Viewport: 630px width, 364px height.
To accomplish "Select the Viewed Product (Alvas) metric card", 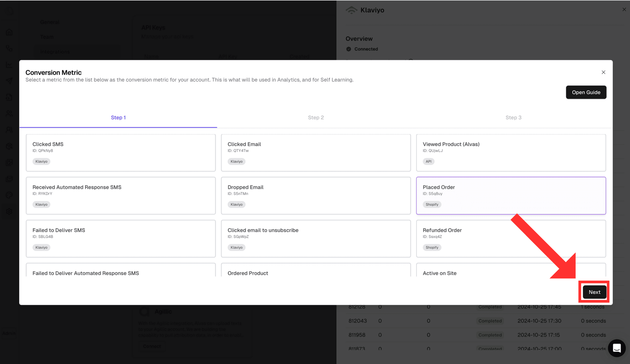I will (511, 153).
